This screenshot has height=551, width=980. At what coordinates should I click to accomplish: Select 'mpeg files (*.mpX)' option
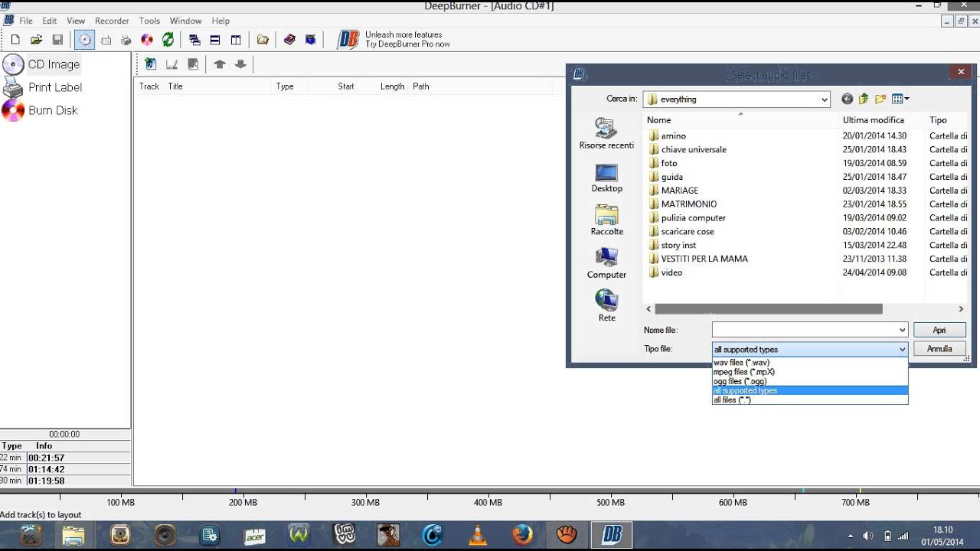point(810,372)
